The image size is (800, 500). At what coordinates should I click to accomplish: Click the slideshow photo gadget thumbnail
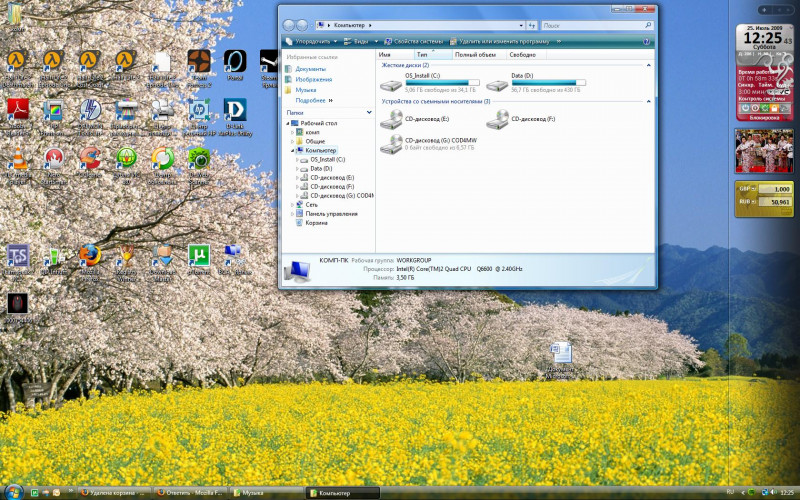coord(764,151)
